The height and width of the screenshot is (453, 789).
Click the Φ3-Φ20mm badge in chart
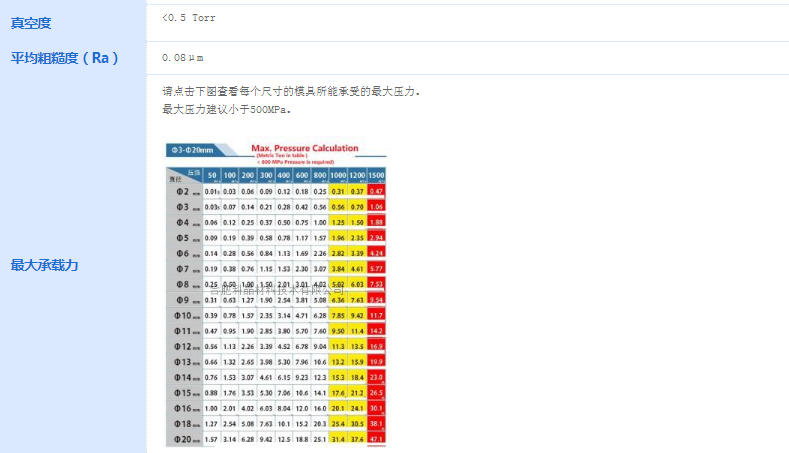[x=193, y=150]
